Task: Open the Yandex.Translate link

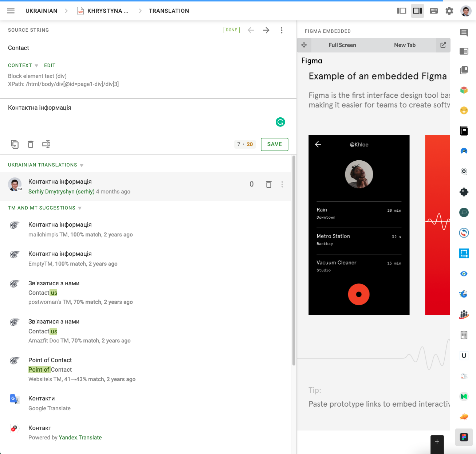Action: [x=80, y=438]
